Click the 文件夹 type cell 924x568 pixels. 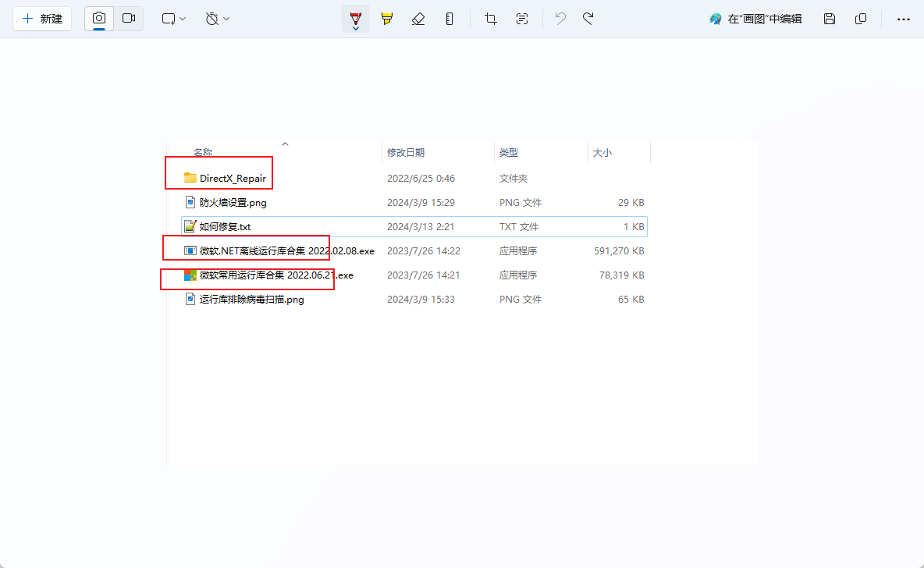[x=514, y=178]
